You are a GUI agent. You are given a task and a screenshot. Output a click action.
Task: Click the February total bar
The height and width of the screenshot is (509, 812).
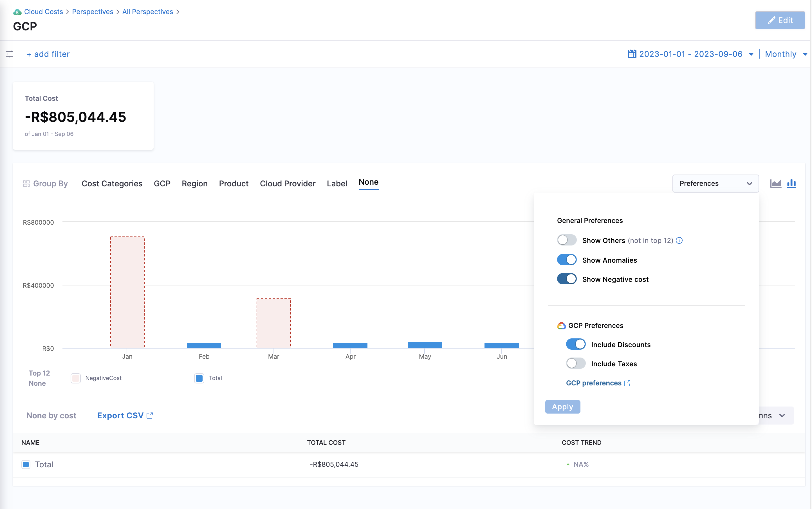(204, 345)
